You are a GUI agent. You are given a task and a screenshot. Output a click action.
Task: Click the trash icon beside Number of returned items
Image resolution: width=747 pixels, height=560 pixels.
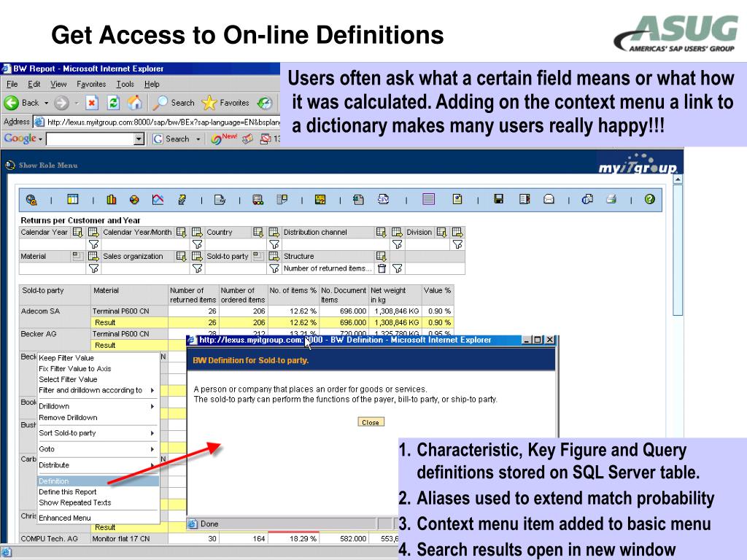point(382,268)
